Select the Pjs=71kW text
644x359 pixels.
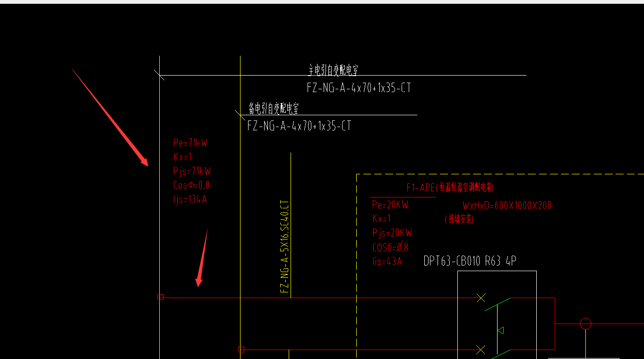(192, 171)
